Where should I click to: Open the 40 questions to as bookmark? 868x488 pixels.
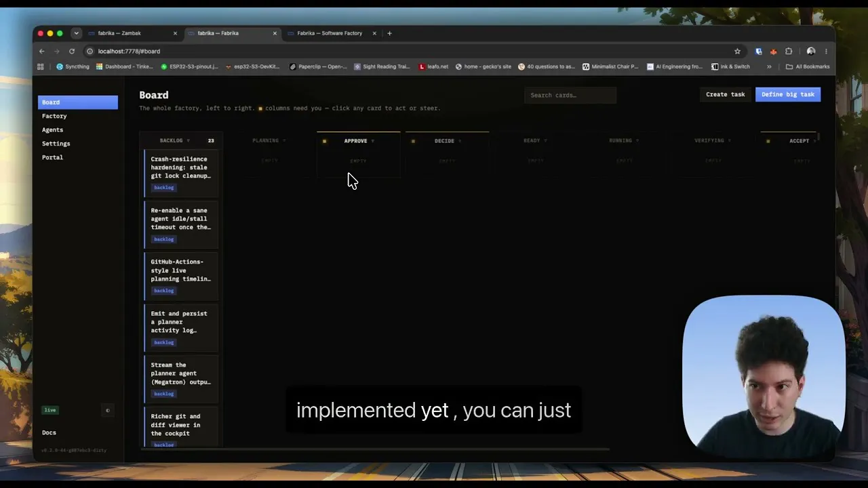pyautogui.click(x=547, y=66)
